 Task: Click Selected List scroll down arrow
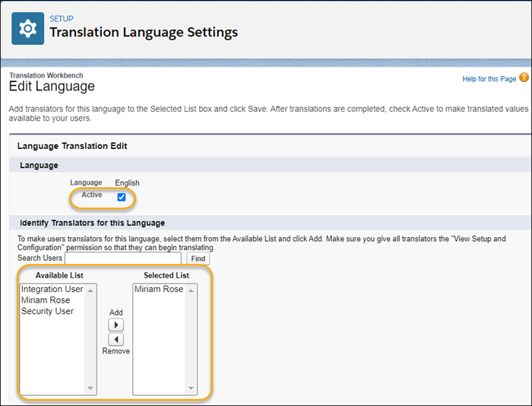(x=192, y=389)
